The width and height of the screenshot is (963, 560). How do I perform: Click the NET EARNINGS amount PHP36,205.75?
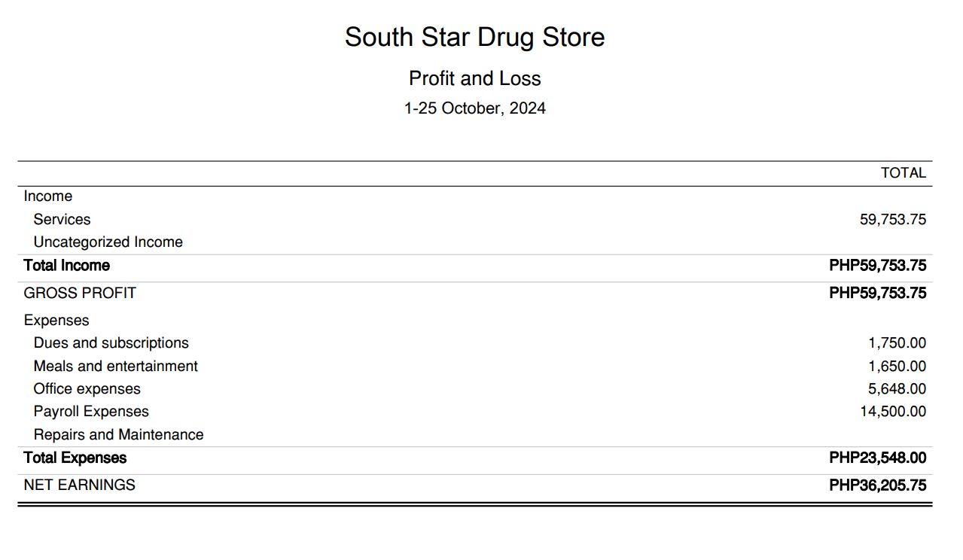[877, 485]
